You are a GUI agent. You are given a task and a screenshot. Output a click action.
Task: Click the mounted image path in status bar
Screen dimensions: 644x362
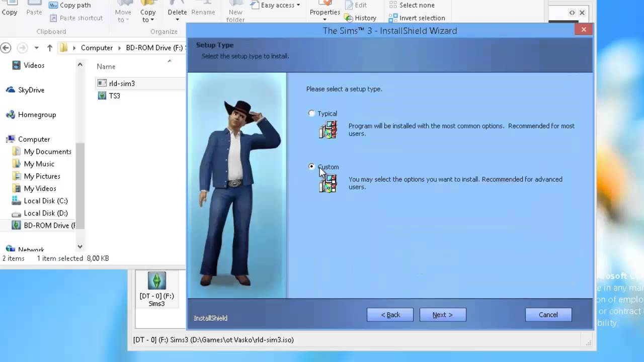(x=213, y=340)
